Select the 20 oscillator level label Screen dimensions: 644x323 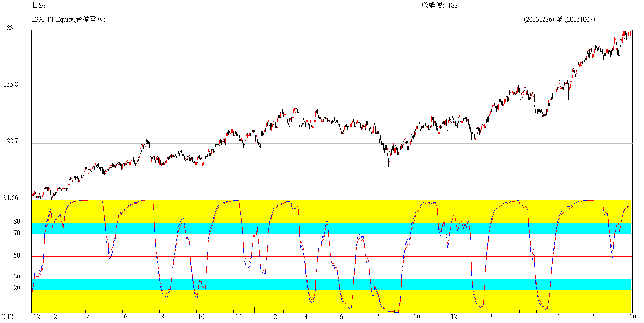click(17, 288)
